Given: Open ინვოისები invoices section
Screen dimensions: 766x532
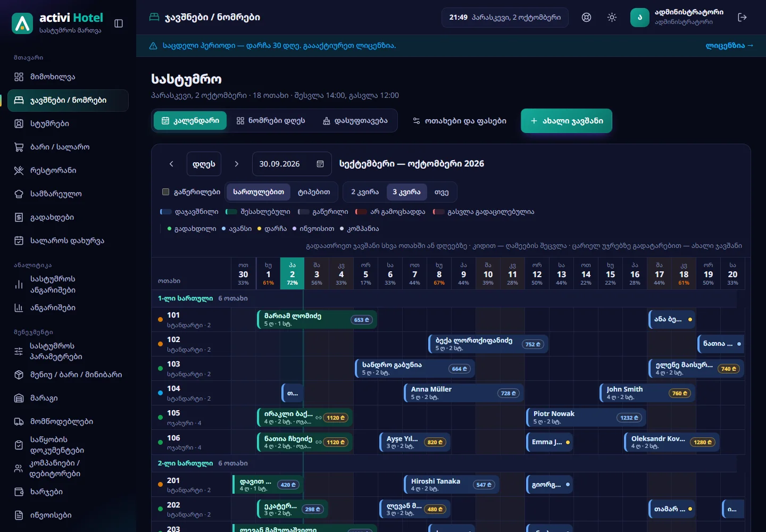Looking at the screenshot, I should (68, 515).
